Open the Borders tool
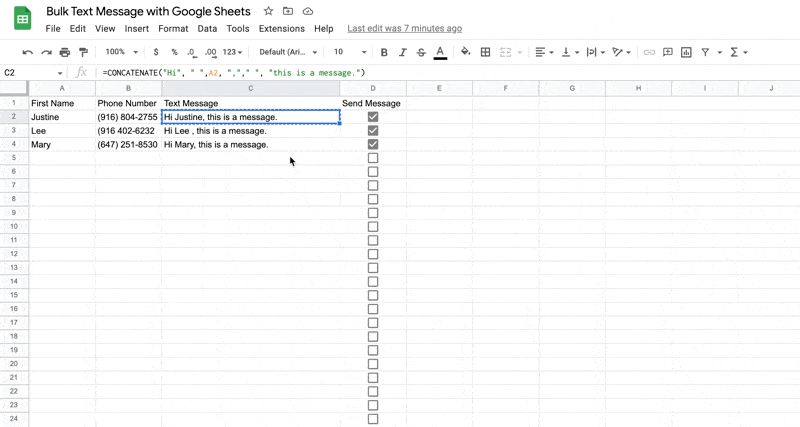This screenshot has height=427, width=800. click(485, 52)
